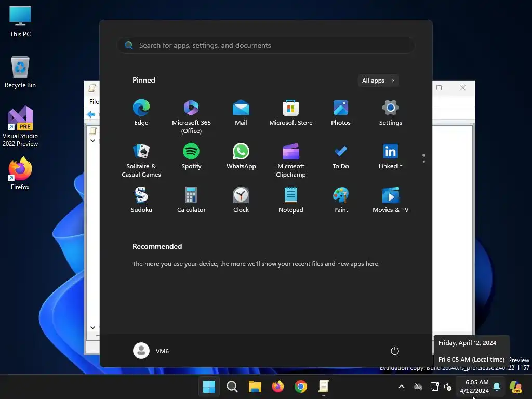
Task: Click the Windows Start button on taskbar
Action: pos(209,387)
